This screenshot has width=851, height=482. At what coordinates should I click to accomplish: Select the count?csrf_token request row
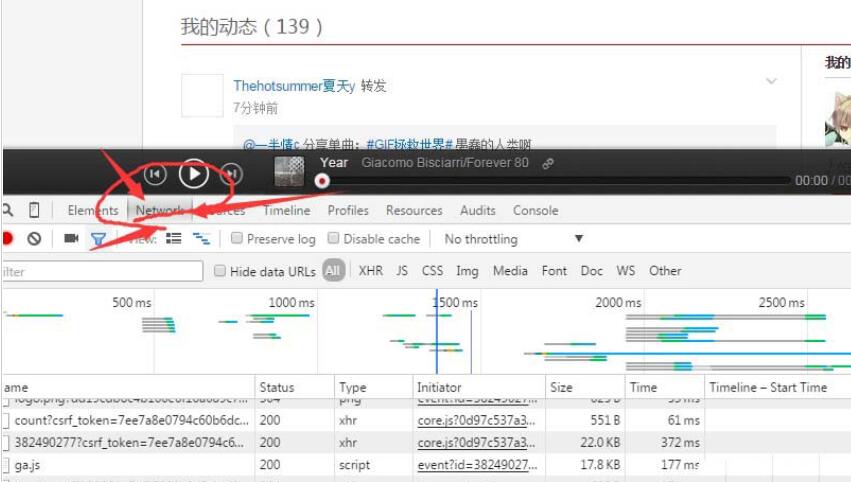[x=426, y=420]
